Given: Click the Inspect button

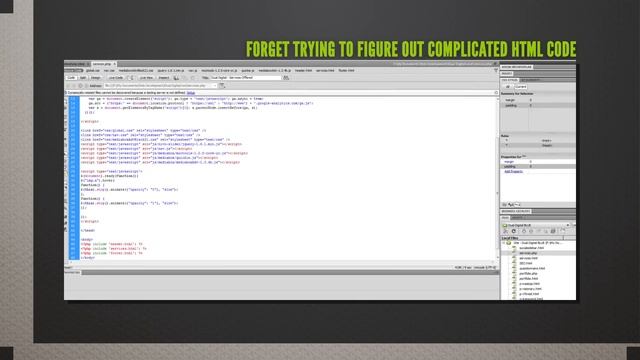Looking at the screenshot, I should (164, 78).
